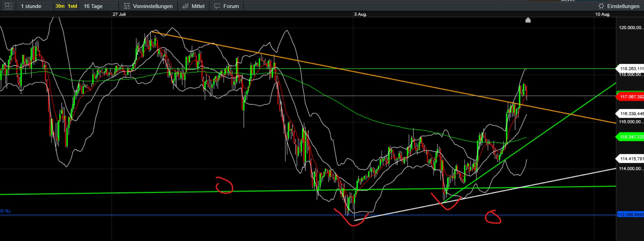Select the 30m timeframe button
Image resolution: width=644 pixels, height=241 pixels.
click(60, 6)
